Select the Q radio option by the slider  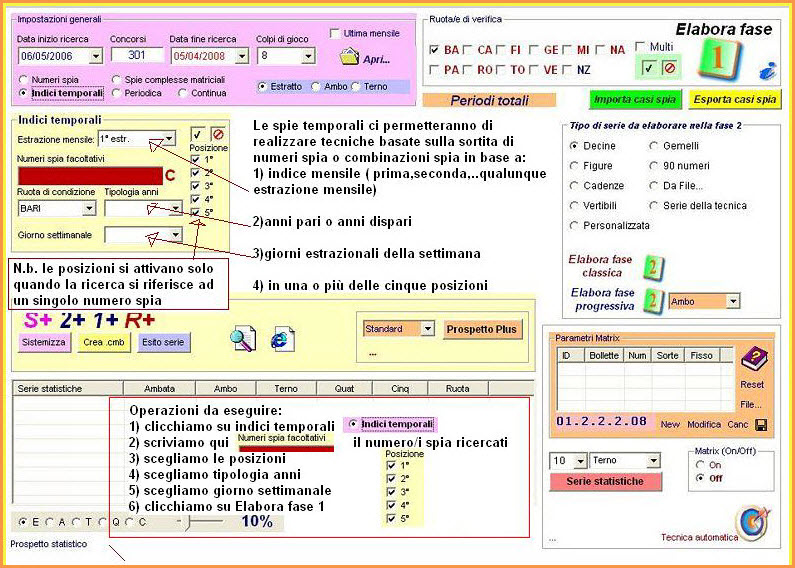pos(104,521)
